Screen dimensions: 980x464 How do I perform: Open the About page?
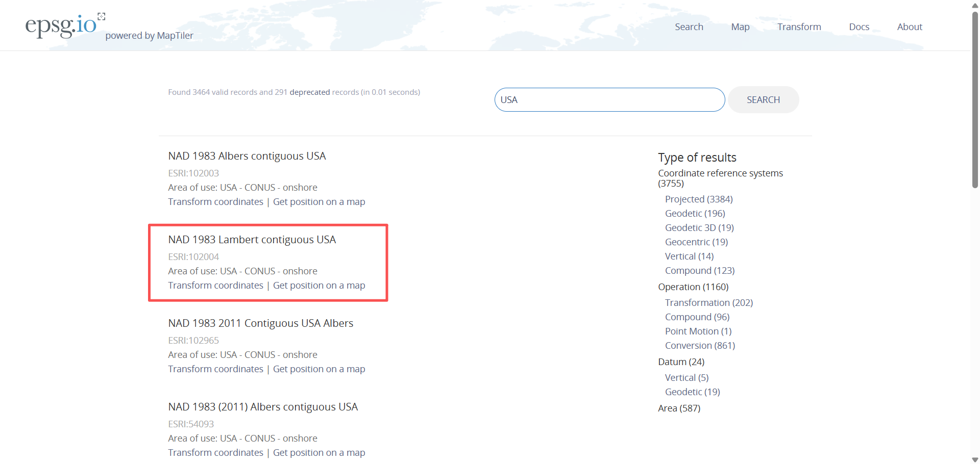click(909, 27)
